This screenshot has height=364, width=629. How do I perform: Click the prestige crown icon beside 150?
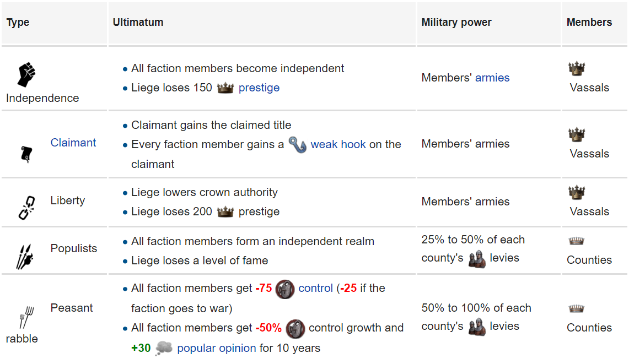[x=225, y=88]
